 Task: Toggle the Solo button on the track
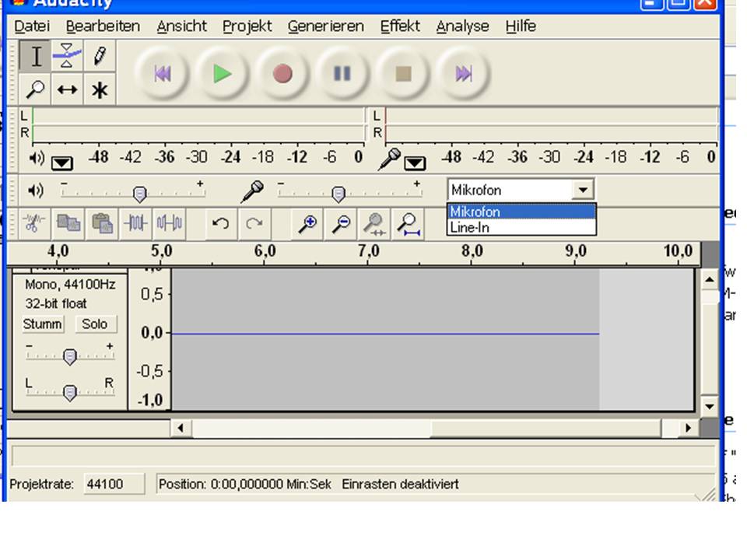pyautogui.click(x=95, y=324)
